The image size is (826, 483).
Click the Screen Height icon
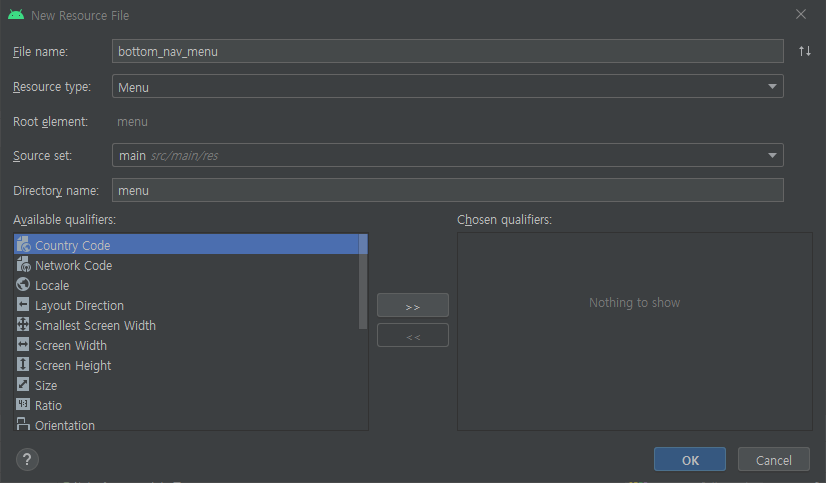click(23, 364)
